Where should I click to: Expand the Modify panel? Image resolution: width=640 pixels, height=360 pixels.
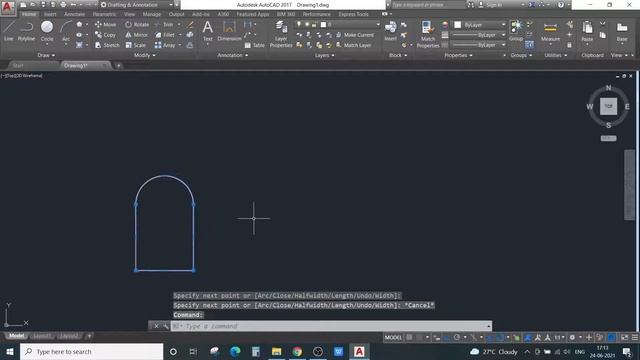(x=145, y=55)
